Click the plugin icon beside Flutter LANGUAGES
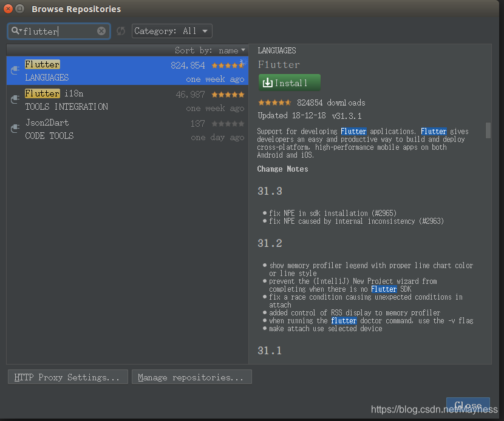 [15, 70]
